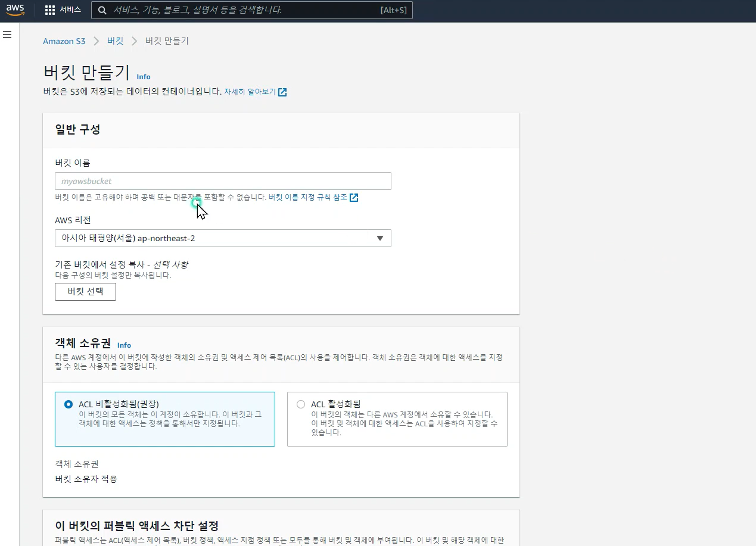The image size is (756, 546).
Task: Click the search magnifier icon
Action: click(x=102, y=10)
